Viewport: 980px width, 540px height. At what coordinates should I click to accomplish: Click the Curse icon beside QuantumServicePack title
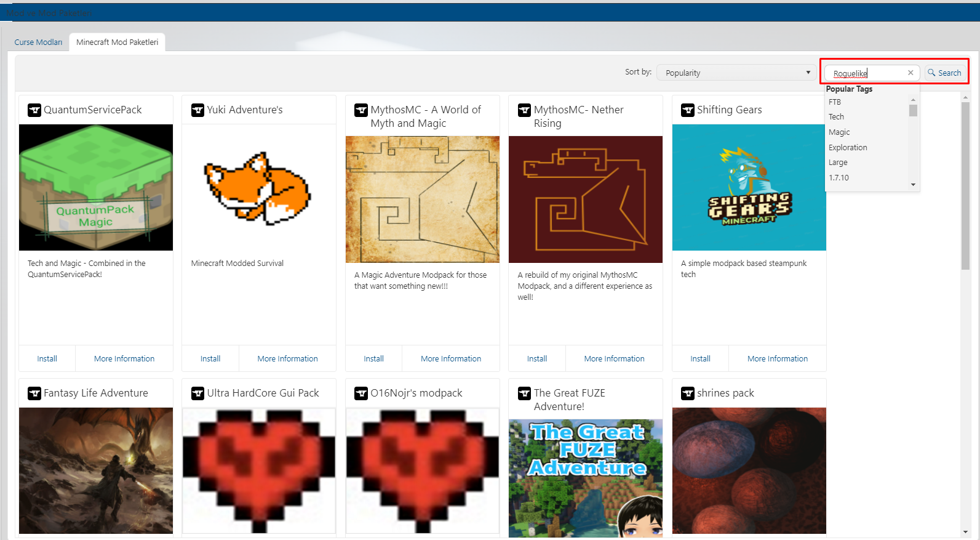tap(34, 110)
